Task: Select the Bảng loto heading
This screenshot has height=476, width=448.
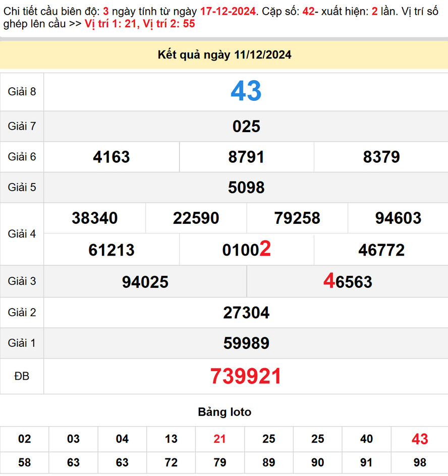Action: [224, 412]
